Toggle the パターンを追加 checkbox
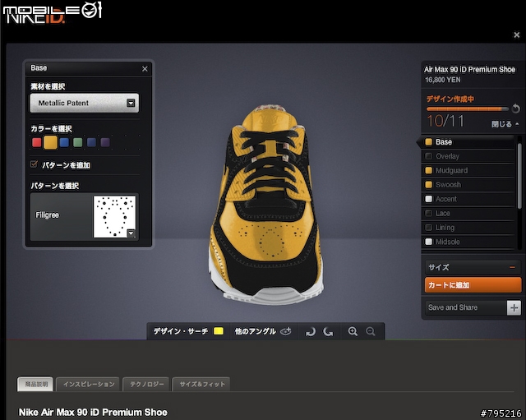Image resolution: width=526 pixels, height=420 pixels. [34, 164]
